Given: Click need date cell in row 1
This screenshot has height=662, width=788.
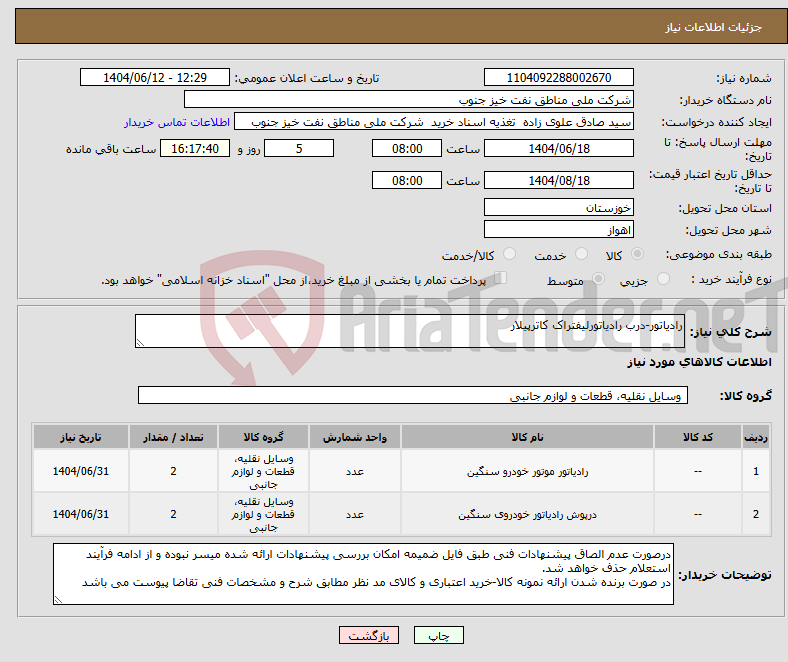Looking at the screenshot, I should [x=81, y=471].
